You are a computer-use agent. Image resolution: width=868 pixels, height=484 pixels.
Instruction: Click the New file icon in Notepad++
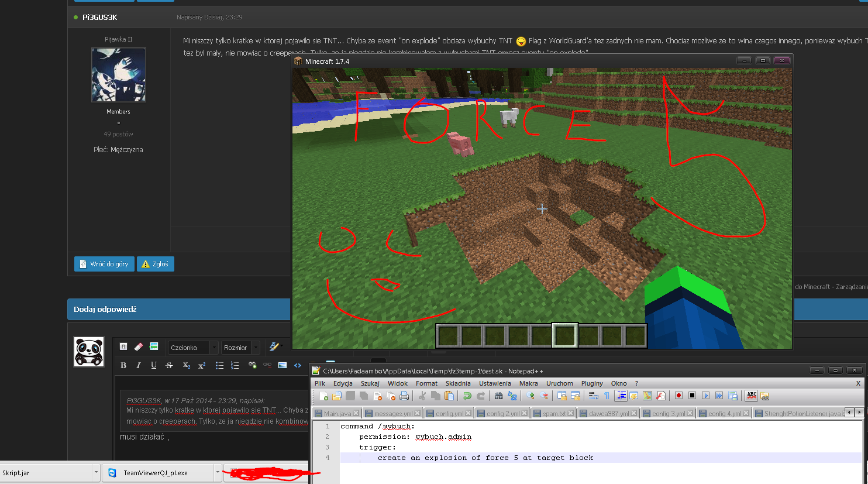click(323, 396)
